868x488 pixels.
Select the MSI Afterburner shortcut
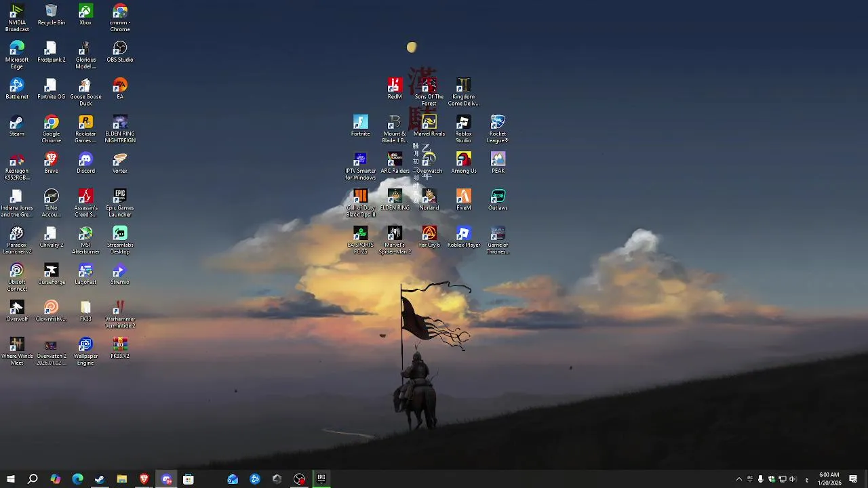point(85,241)
